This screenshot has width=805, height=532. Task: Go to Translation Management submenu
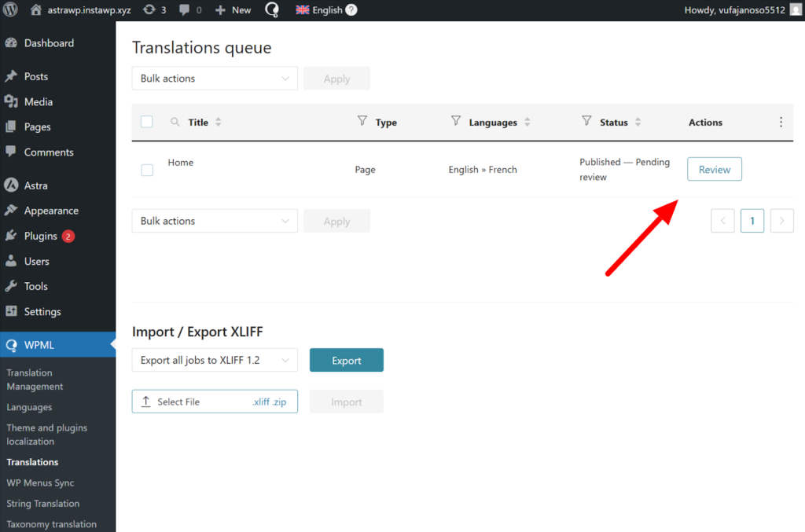35,380
